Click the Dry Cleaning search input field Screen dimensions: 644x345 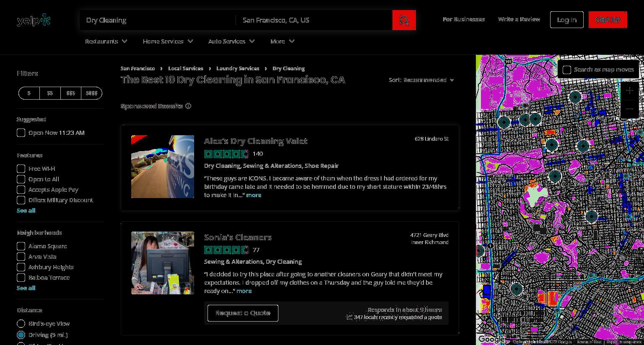pyautogui.click(x=158, y=20)
